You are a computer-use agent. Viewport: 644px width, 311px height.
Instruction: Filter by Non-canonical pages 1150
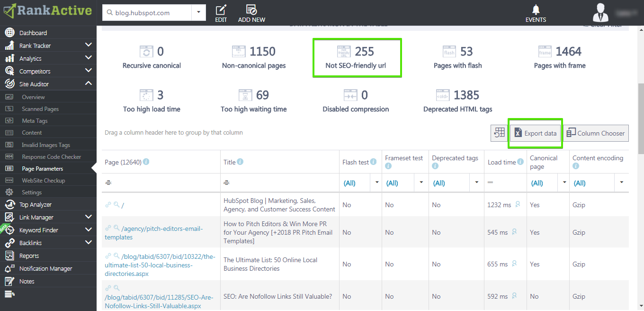click(x=254, y=57)
